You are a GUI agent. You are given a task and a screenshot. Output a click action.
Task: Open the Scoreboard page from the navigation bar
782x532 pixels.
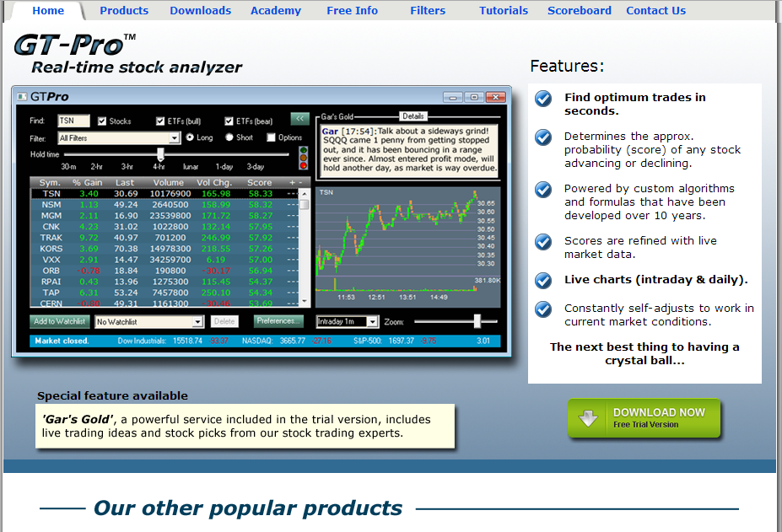click(x=579, y=10)
